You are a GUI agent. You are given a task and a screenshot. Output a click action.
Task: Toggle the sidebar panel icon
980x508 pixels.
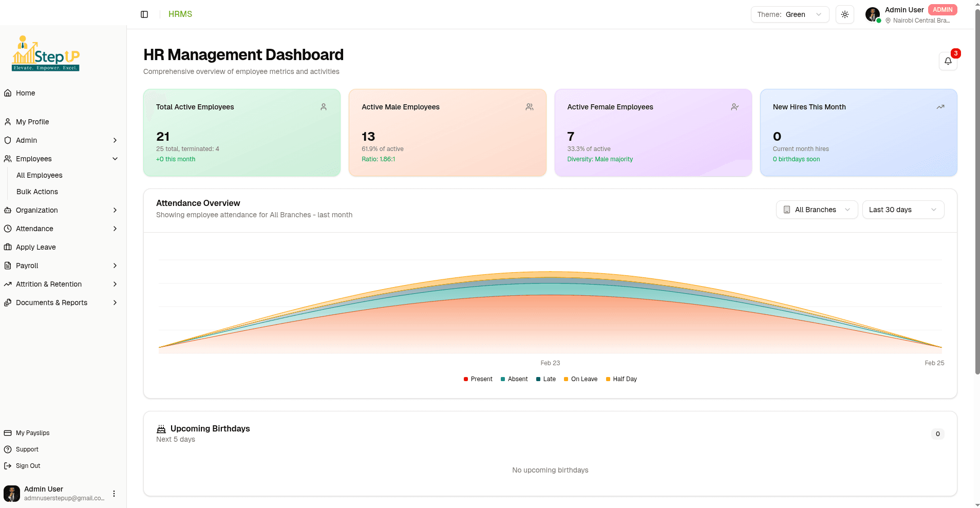click(x=144, y=14)
